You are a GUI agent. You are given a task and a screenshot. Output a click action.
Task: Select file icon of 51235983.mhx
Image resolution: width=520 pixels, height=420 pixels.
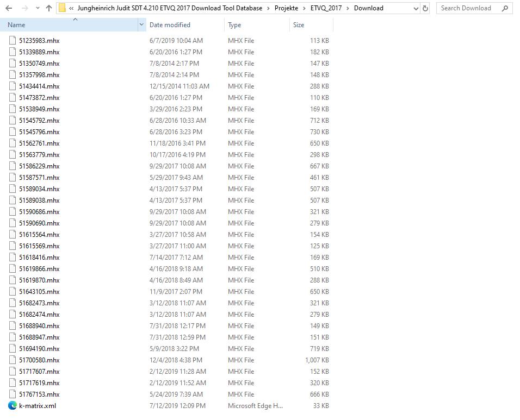point(13,40)
